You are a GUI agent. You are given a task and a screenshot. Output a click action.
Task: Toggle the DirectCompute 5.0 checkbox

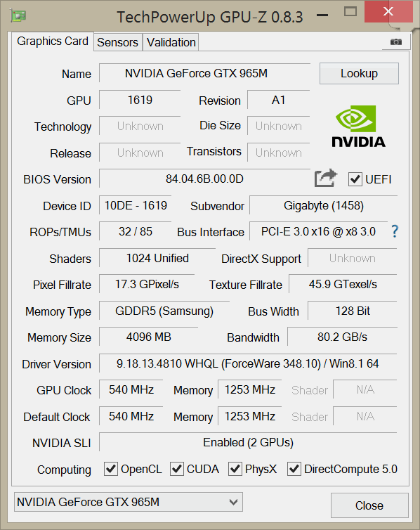coord(294,469)
